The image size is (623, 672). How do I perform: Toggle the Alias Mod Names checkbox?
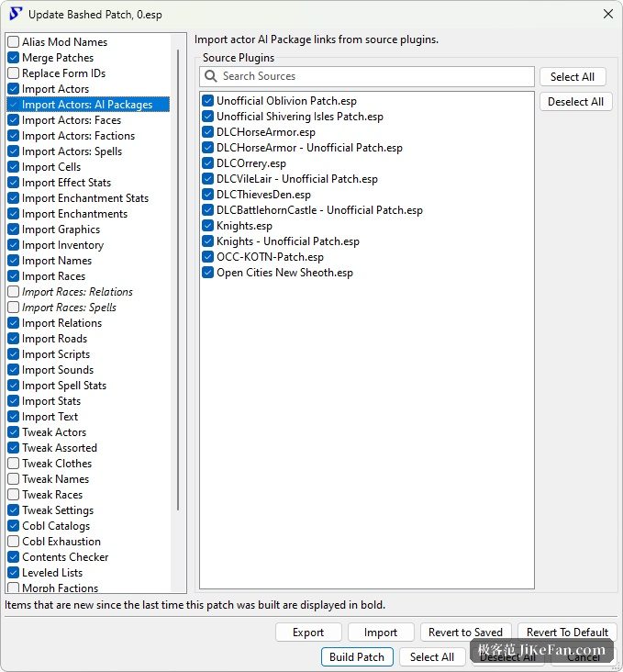(14, 42)
